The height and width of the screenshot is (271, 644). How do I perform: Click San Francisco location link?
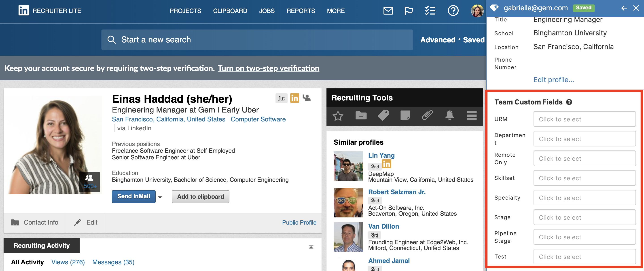(169, 119)
